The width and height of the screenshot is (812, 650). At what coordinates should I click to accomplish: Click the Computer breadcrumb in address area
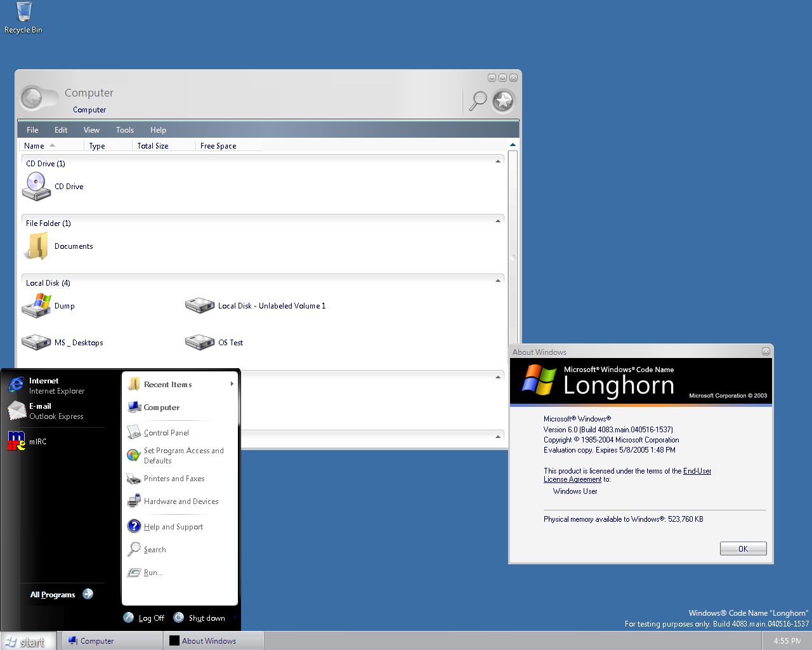point(89,110)
